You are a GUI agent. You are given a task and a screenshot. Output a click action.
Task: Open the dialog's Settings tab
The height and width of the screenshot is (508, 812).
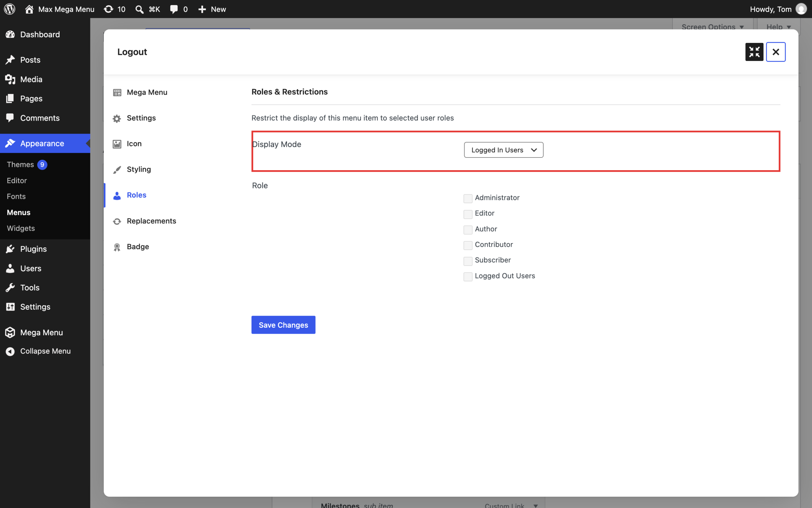(x=141, y=118)
